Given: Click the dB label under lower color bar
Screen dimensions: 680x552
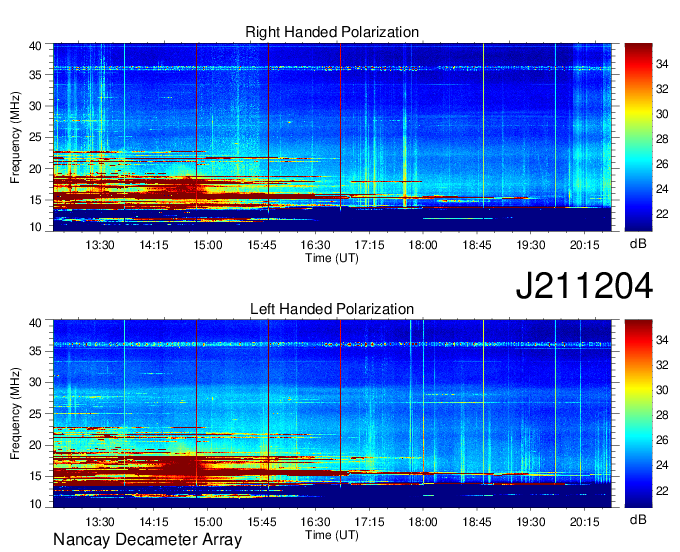Looking at the screenshot, I should [638, 520].
